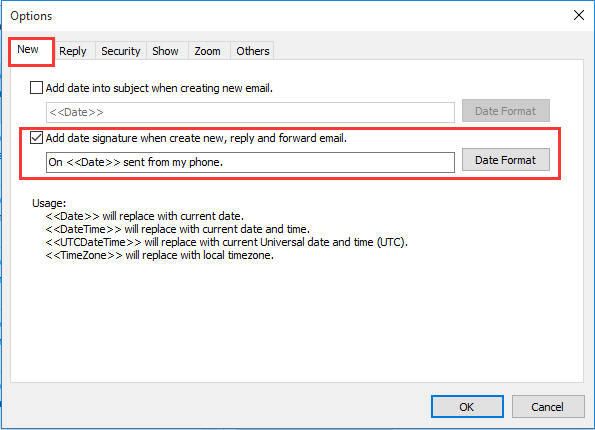Confirm the settings with OK

pos(467,407)
